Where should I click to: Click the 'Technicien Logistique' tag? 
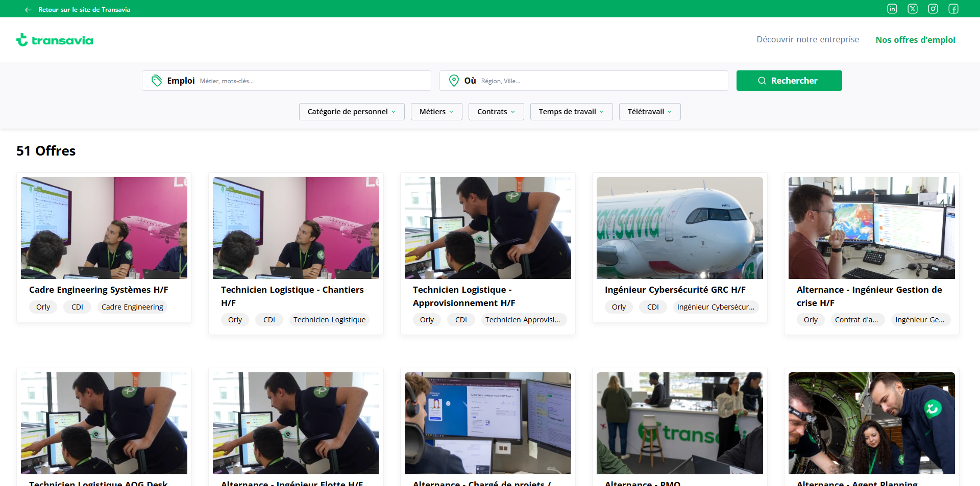(x=329, y=320)
